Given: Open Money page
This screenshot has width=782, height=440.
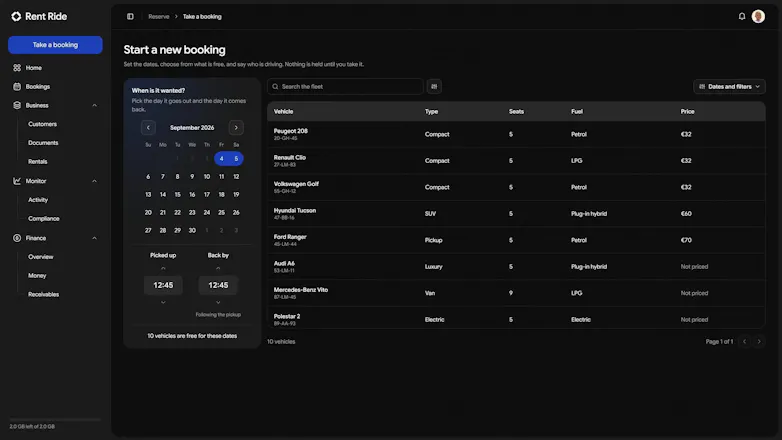Looking at the screenshot, I should pos(37,275).
